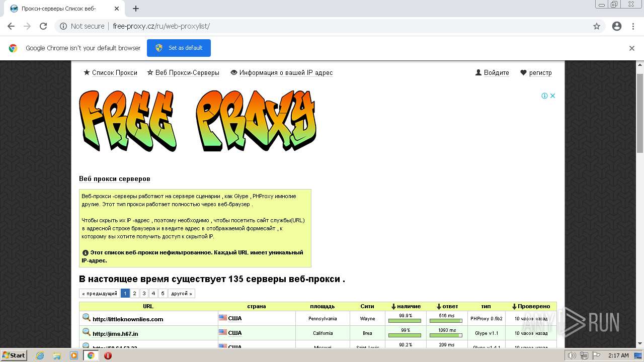
Task: Click the 2:17 AM system clock
Action: click(618, 355)
